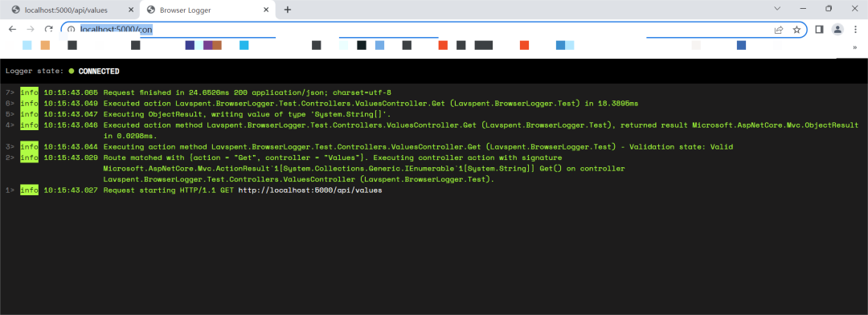Close the localhost:5000/api/values tab
Image resolution: width=868 pixels, height=315 pixels.
point(131,10)
